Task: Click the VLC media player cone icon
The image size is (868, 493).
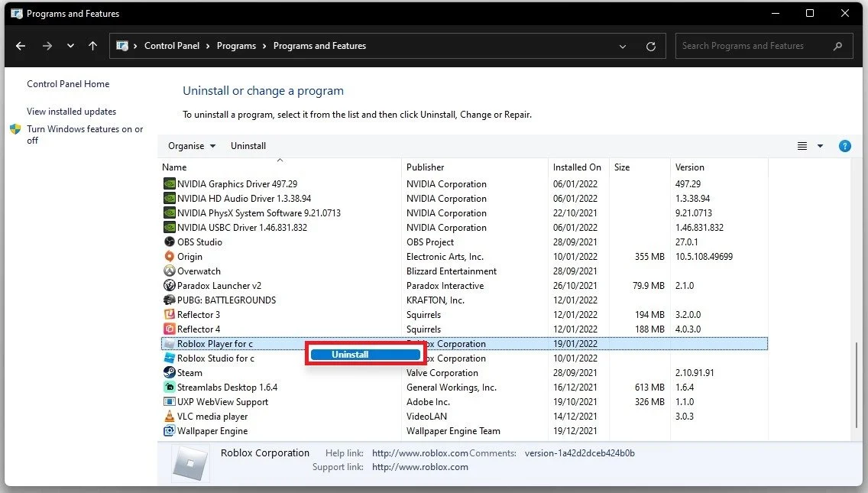Action: coord(170,416)
